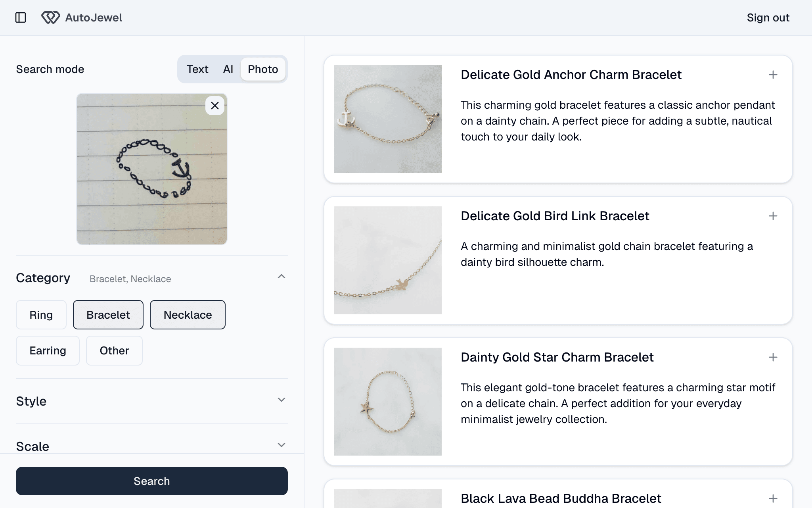
Task: Deselect the Necklace category filter
Action: [188, 315]
